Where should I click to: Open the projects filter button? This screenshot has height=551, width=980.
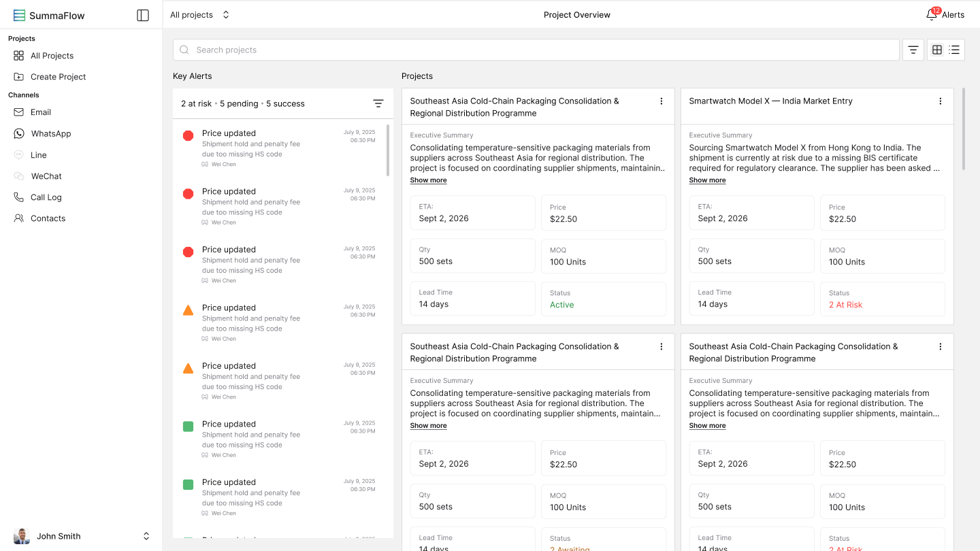tap(913, 50)
